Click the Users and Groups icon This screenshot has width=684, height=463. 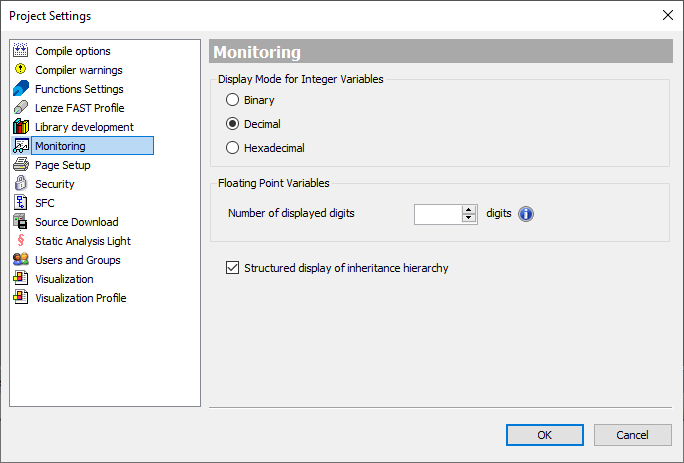pyautogui.click(x=21, y=259)
